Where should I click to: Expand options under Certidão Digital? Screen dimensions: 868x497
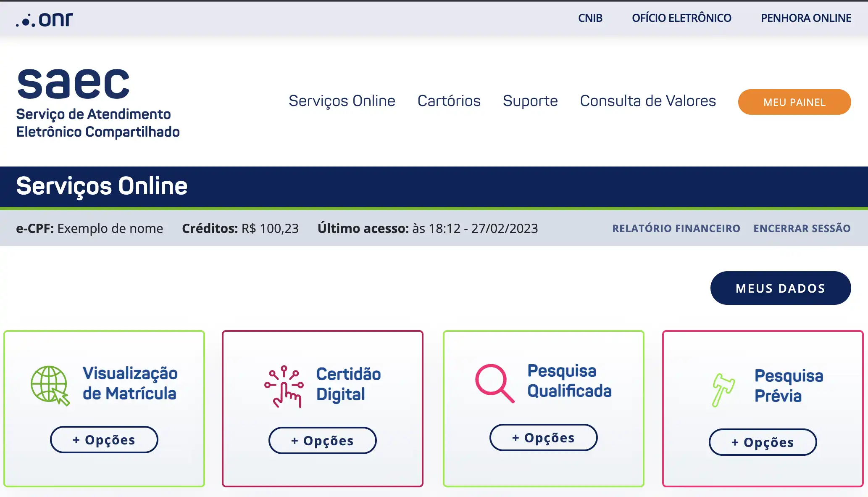[x=322, y=441]
